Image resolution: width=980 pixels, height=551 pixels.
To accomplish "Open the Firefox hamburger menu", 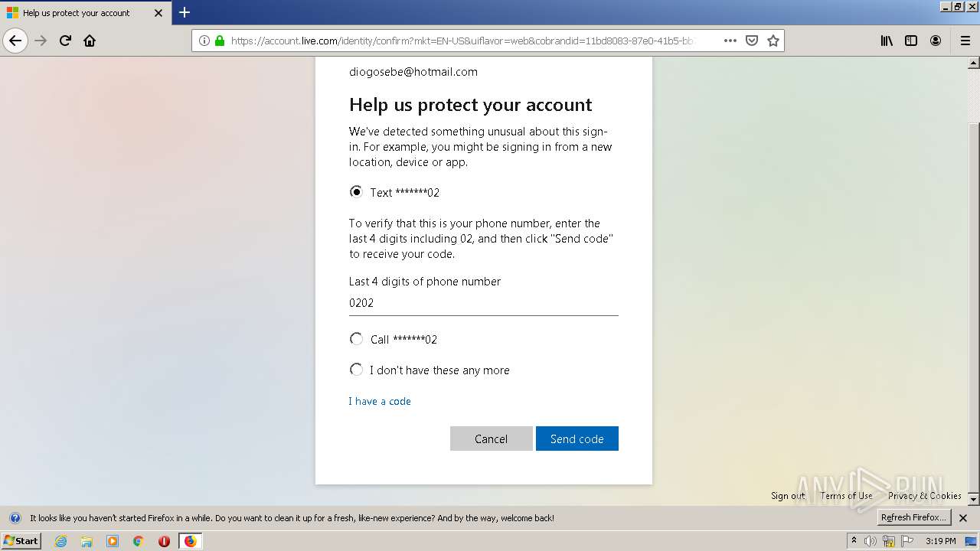I will (965, 41).
